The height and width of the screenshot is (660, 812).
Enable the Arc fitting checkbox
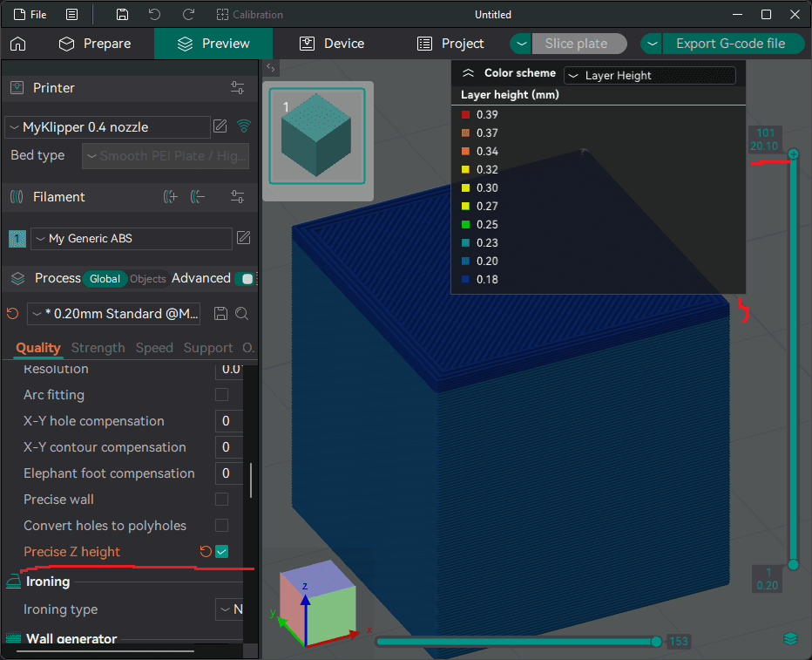click(x=221, y=395)
